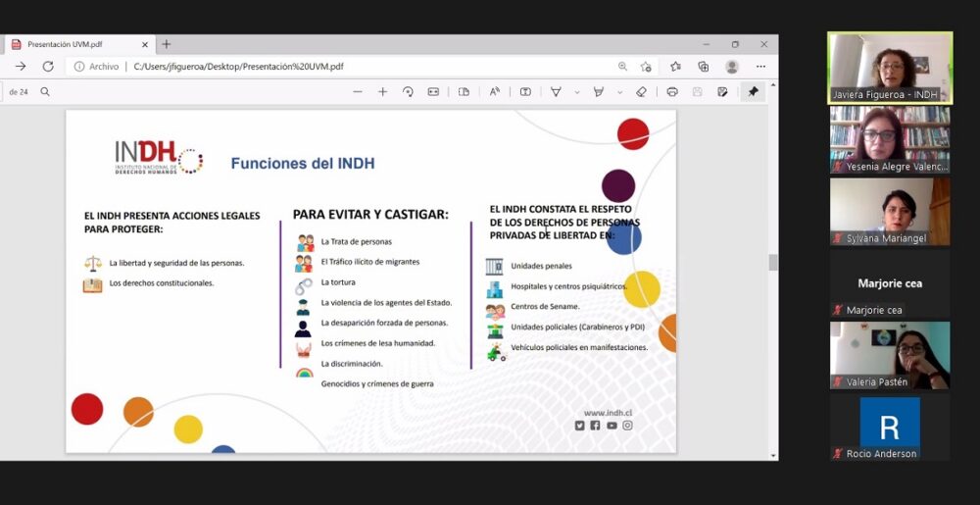980x505 pixels.
Task: Select Rocio Anderson's avatar tile
Action: tap(890, 427)
